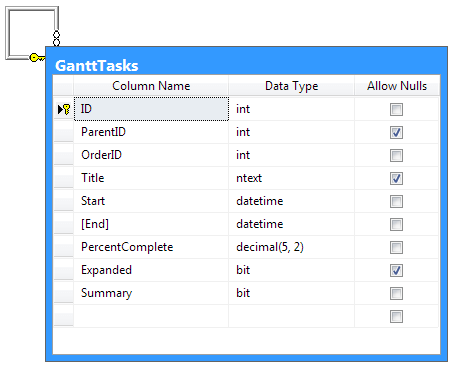452x366 pixels.
Task: Click the datetime type of Start row
Action: (292, 201)
